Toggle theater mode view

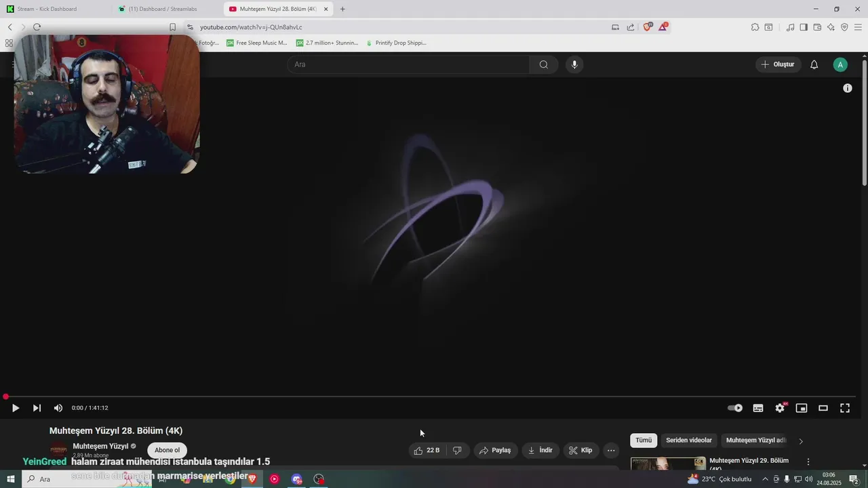click(823, 408)
